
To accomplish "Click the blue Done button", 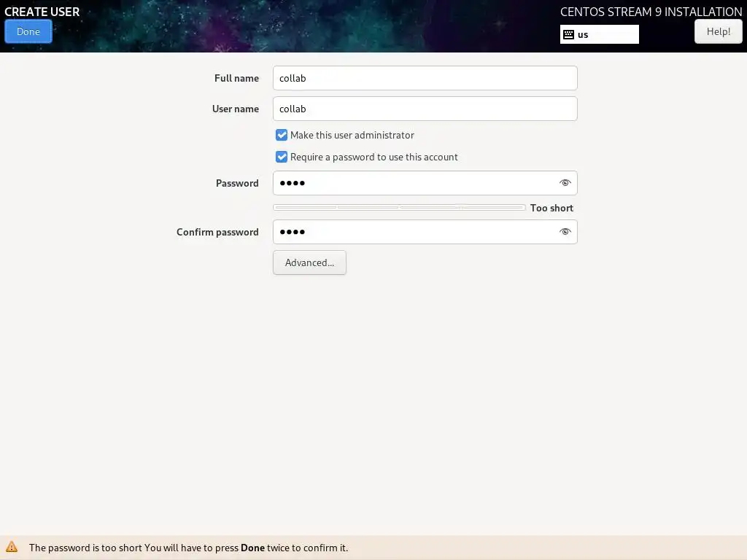I will (28, 31).
